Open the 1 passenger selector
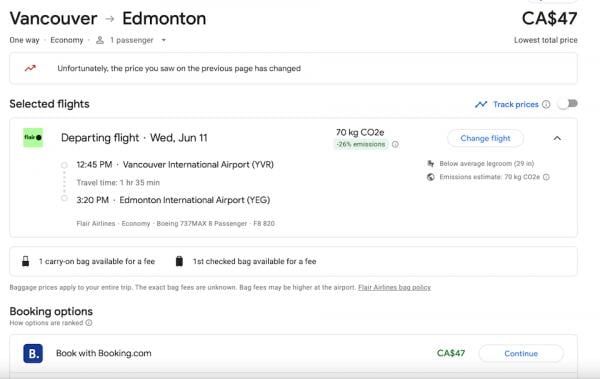This screenshot has height=379, width=600. pyautogui.click(x=131, y=40)
